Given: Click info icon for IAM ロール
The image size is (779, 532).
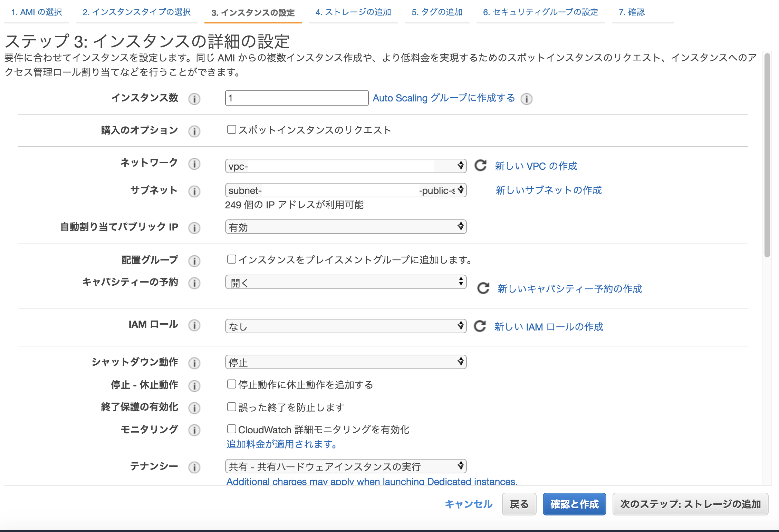Looking at the screenshot, I should click(194, 325).
